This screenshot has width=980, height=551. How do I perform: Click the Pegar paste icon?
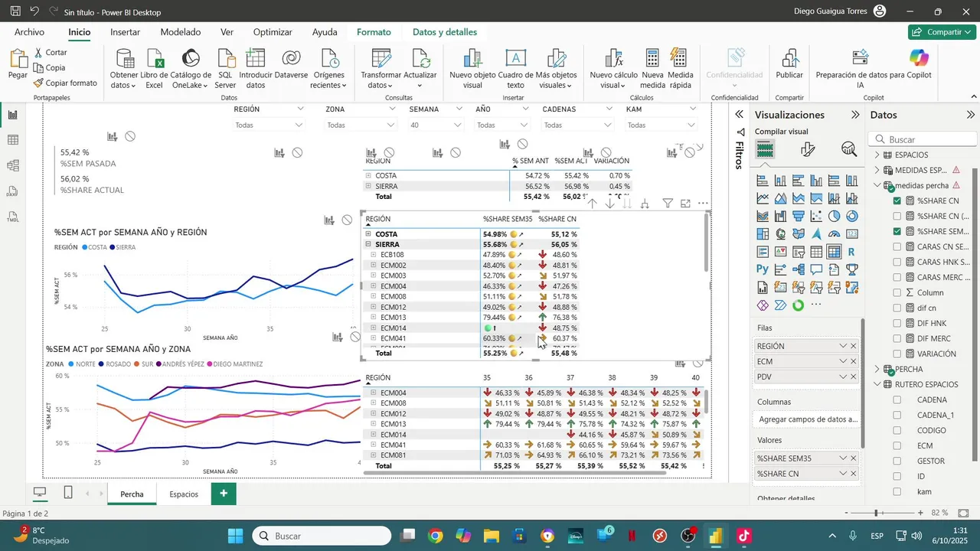tap(18, 58)
